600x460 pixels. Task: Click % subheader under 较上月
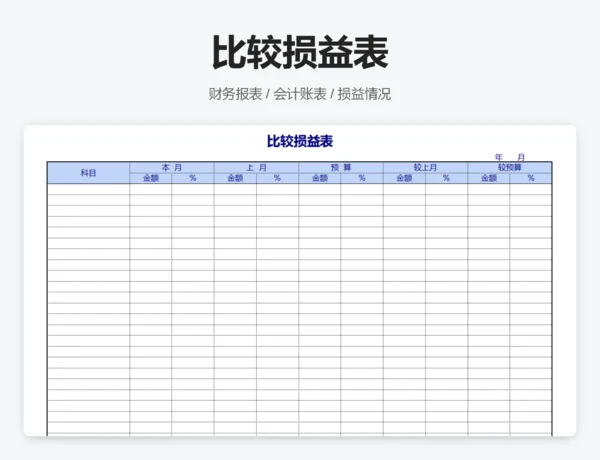447,178
